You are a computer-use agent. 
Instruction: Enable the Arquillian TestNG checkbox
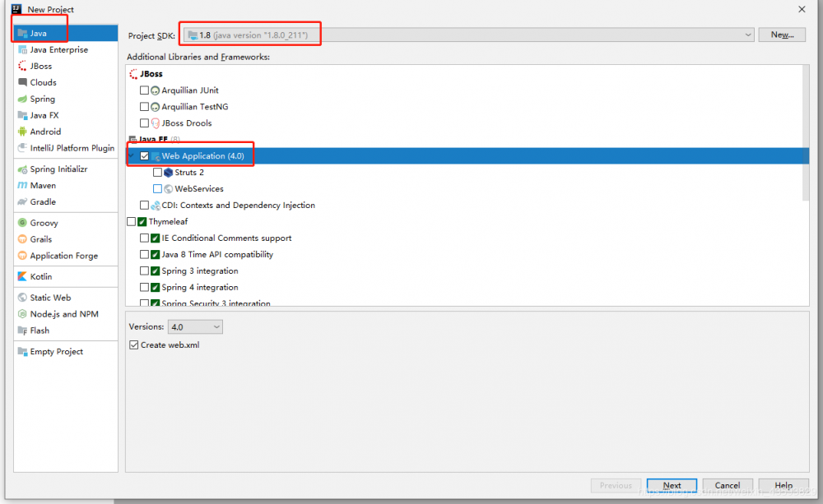(144, 106)
